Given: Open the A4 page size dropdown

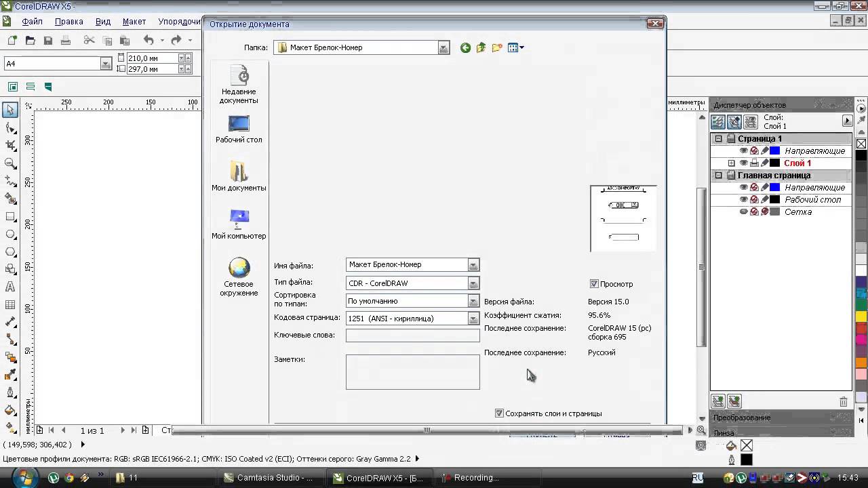Looking at the screenshot, I should click(105, 64).
